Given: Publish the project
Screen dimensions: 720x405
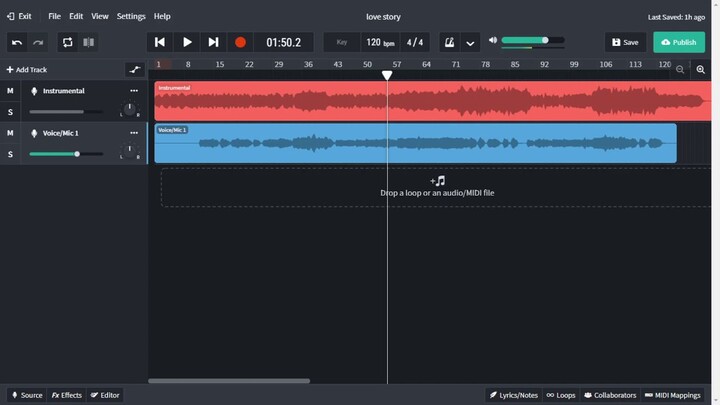Looking at the screenshot, I should tap(679, 42).
